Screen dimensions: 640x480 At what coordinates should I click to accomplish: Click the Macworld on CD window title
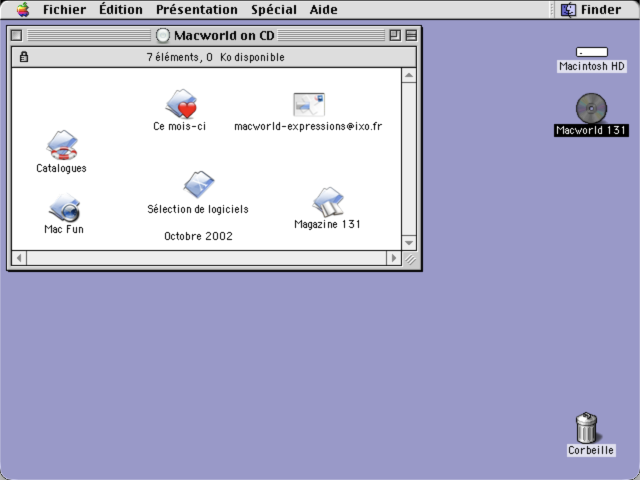[224, 36]
